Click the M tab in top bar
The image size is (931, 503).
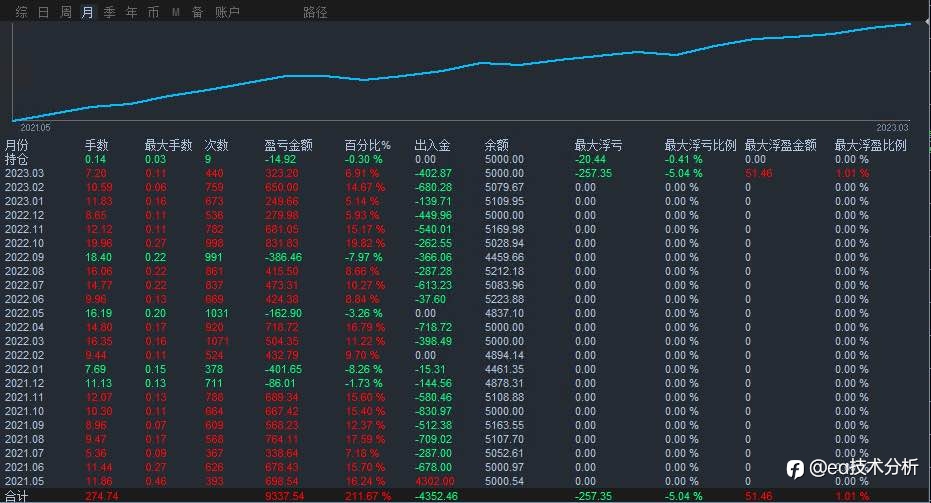point(176,12)
